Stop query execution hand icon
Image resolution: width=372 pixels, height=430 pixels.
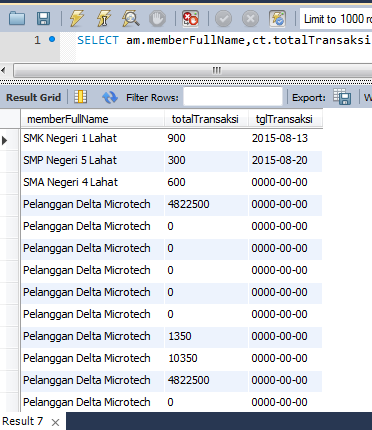point(157,19)
